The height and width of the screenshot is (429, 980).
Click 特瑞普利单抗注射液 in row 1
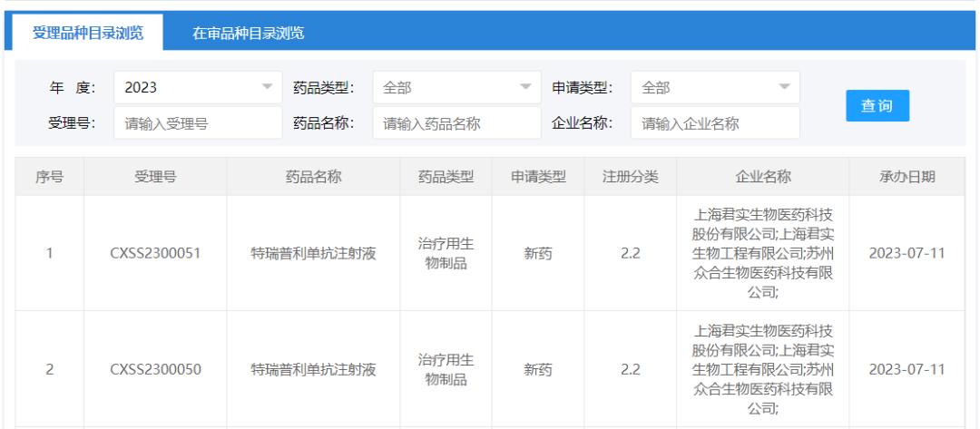pyautogui.click(x=313, y=253)
